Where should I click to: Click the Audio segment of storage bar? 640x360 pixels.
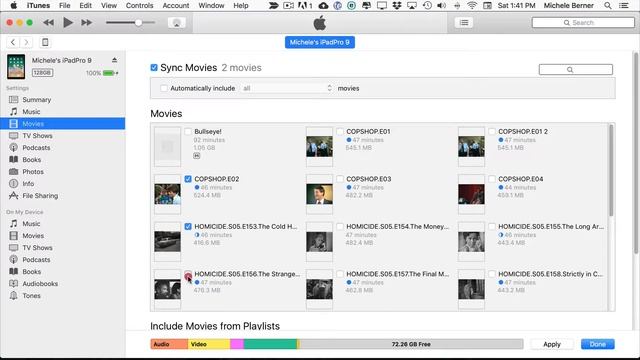tap(169, 344)
